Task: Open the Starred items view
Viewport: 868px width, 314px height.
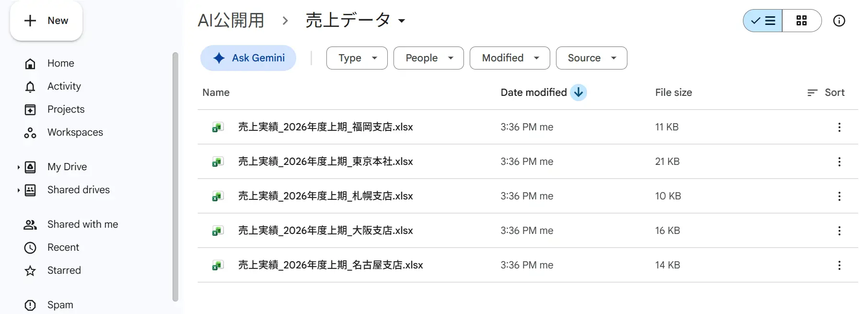Action: 64,270
